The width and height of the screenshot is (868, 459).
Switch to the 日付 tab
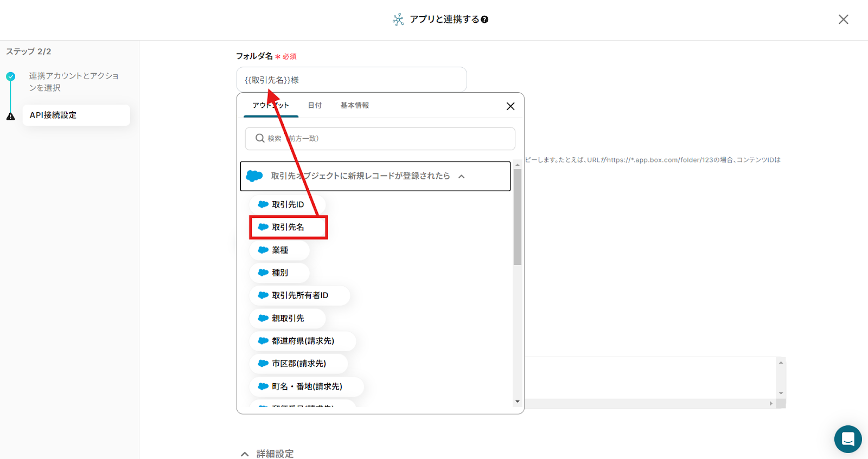(315, 105)
